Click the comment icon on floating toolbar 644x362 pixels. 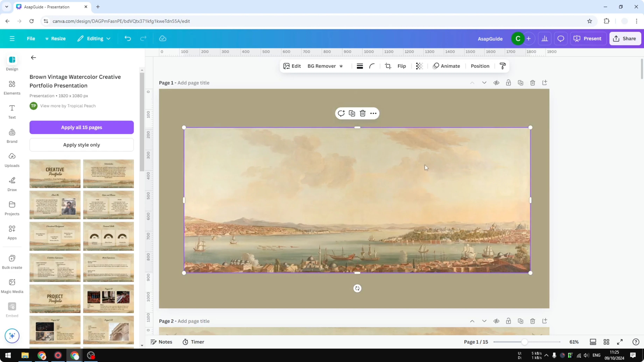[341, 113]
